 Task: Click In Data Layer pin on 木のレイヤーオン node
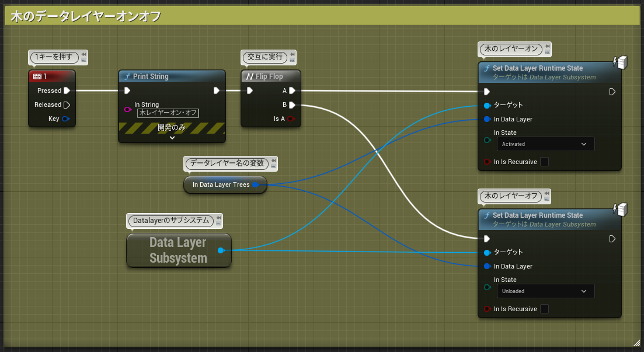487,119
